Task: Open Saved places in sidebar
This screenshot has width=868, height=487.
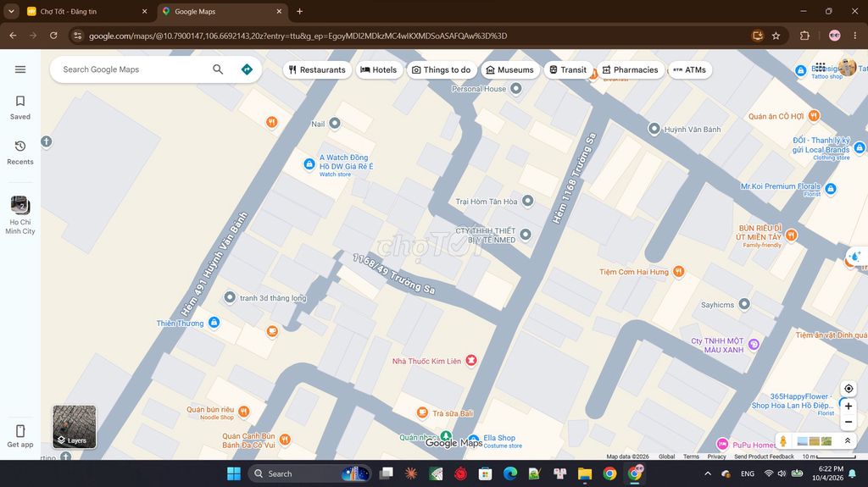Action: (20, 108)
